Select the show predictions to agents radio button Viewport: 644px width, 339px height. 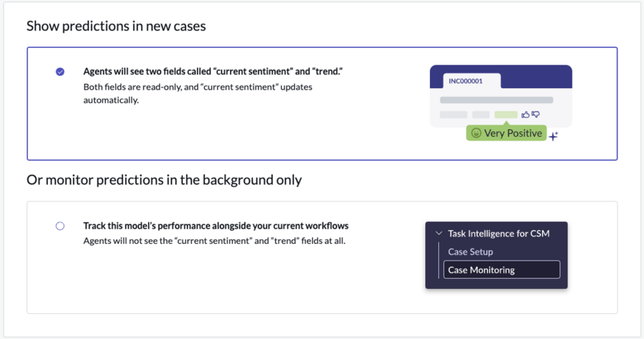pyautogui.click(x=60, y=72)
